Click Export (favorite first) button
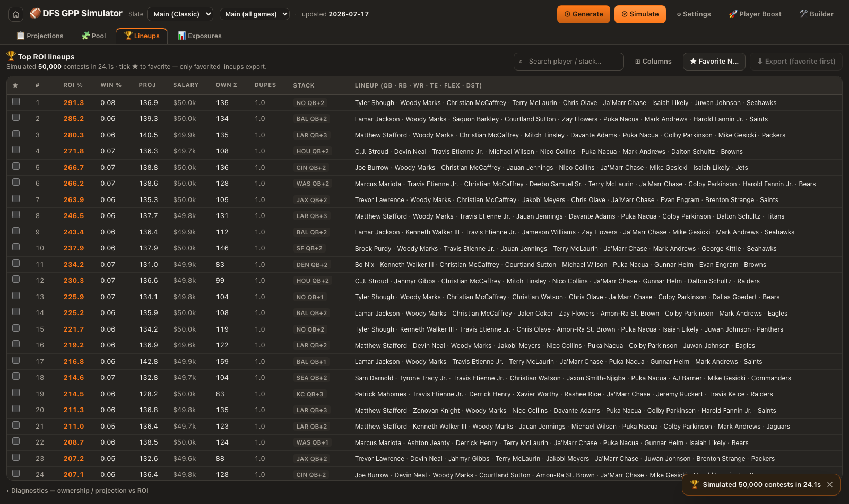The image size is (849, 504). [x=796, y=62]
